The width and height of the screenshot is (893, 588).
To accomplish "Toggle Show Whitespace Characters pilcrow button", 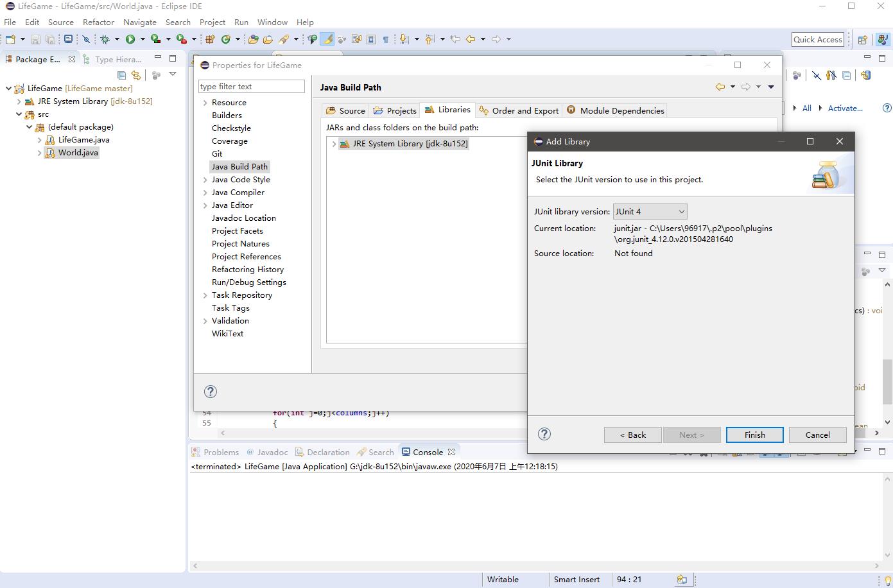I will tap(386, 39).
